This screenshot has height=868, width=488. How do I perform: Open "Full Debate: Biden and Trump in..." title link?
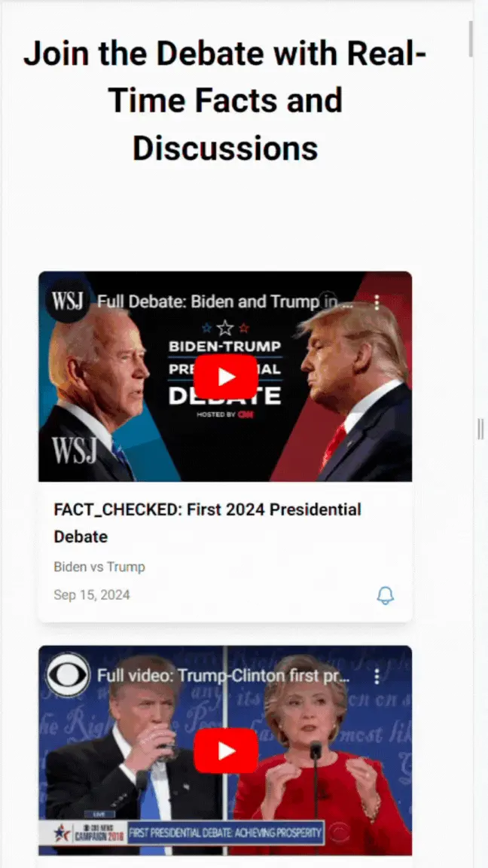pyautogui.click(x=225, y=302)
